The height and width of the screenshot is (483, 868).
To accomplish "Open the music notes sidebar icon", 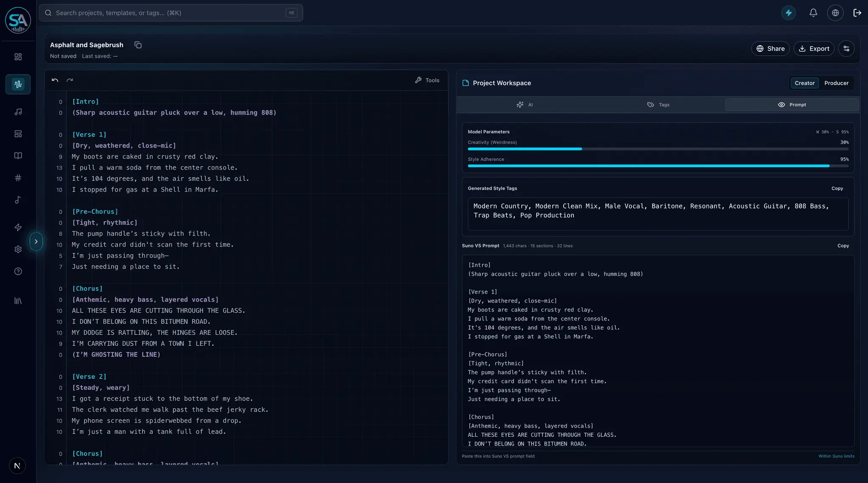I will [x=18, y=112].
